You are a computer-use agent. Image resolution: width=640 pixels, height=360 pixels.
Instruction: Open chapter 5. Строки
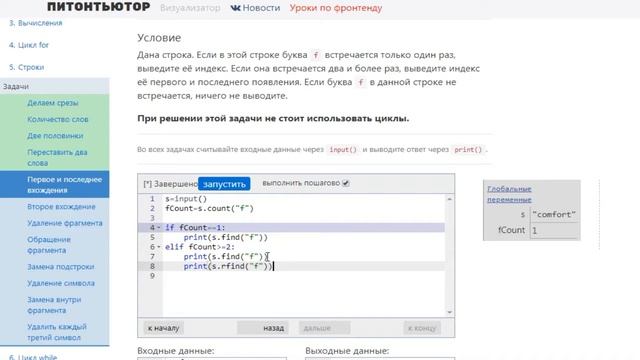27,67
